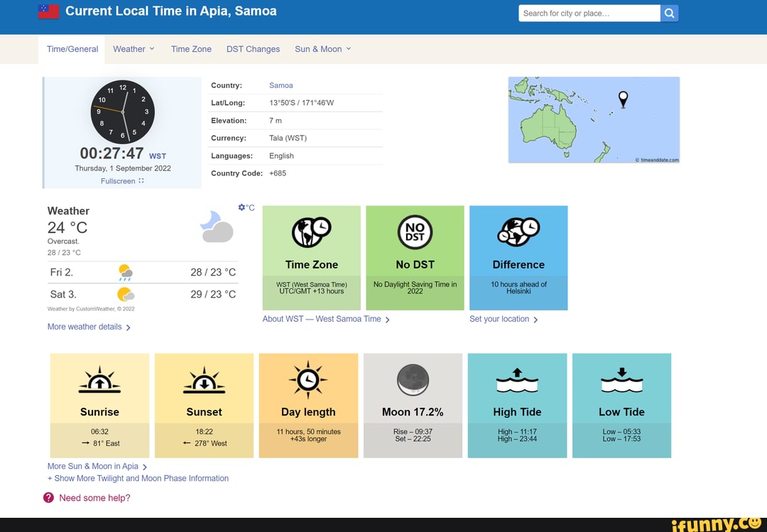
Task: Open the DST Changes tab
Action: click(x=253, y=49)
